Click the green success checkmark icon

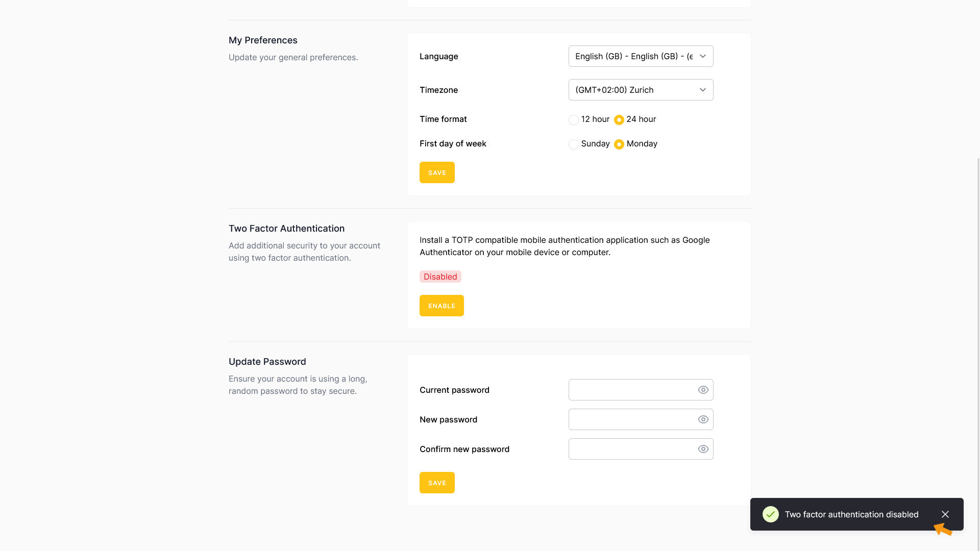click(x=770, y=514)
